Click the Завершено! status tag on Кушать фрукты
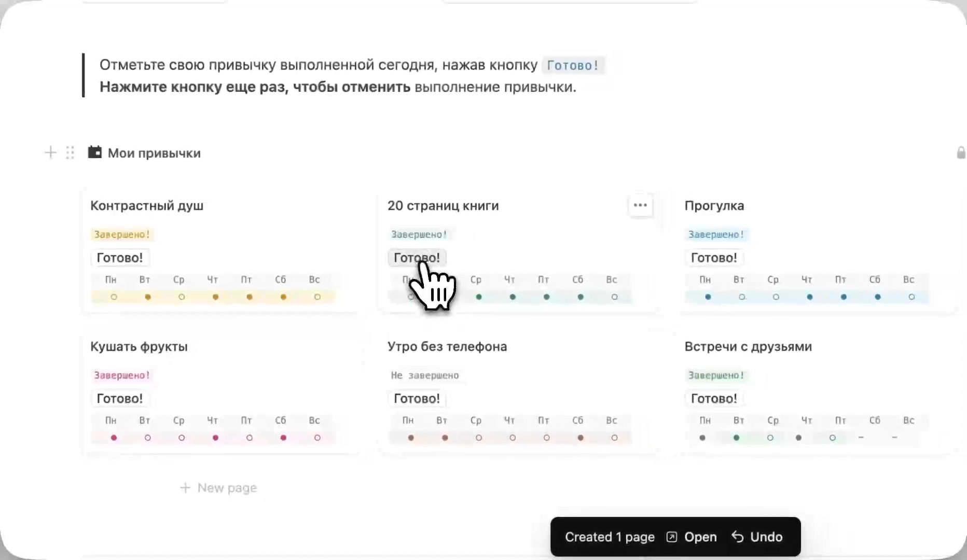The width and height of the screenshot is (967, 560). (x=121, y=375)
